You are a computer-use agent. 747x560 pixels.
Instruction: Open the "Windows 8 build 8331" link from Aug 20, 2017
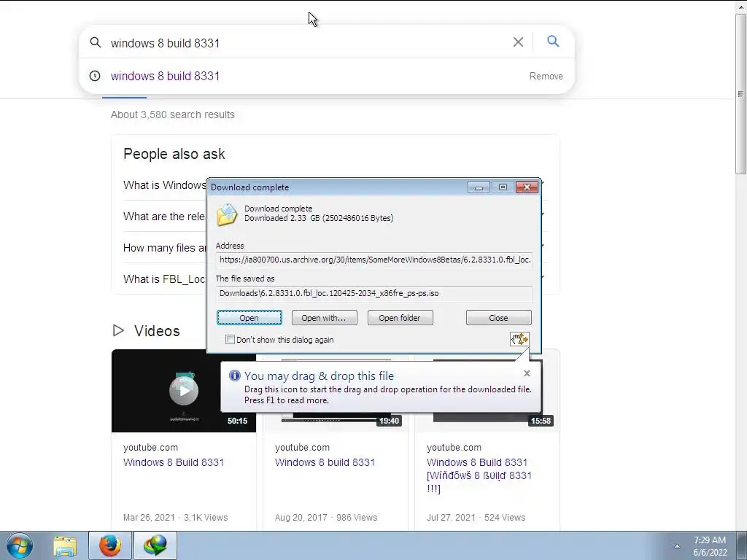325,462
